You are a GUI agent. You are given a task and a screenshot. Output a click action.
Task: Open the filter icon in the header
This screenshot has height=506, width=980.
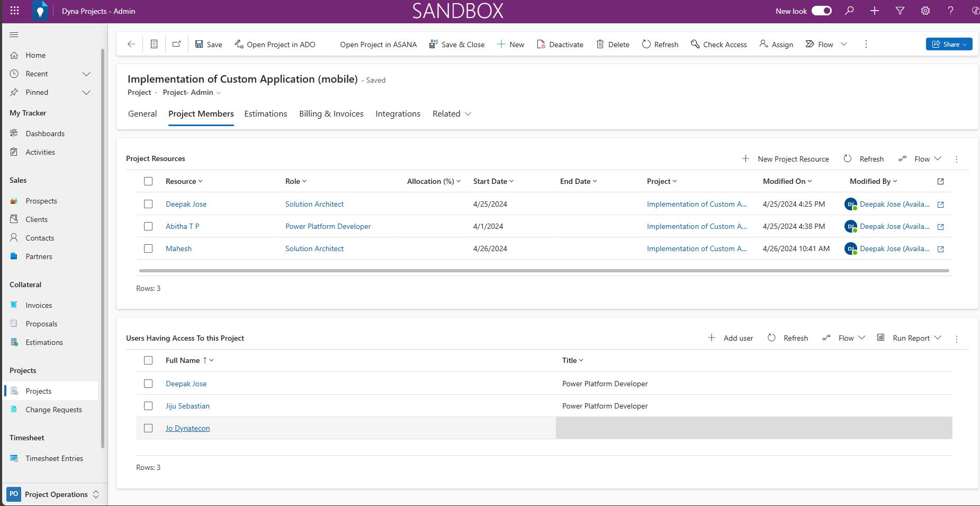tap(900, 11)
